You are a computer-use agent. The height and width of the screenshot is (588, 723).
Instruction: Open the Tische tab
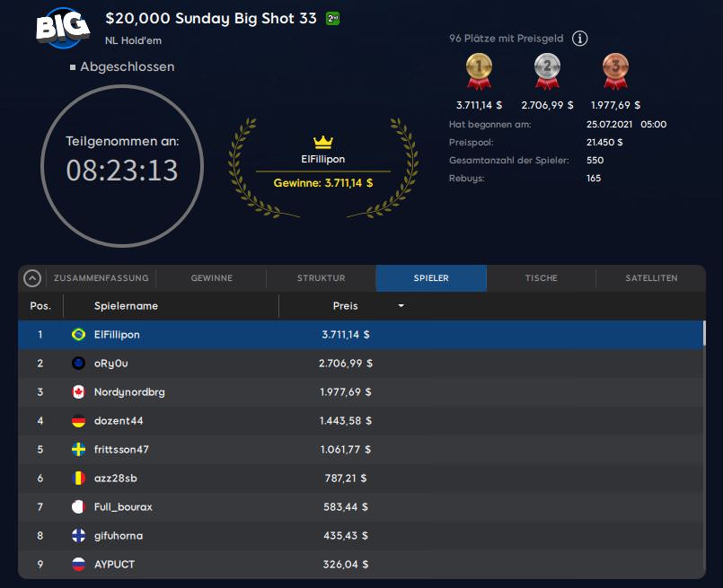point(541,278)
